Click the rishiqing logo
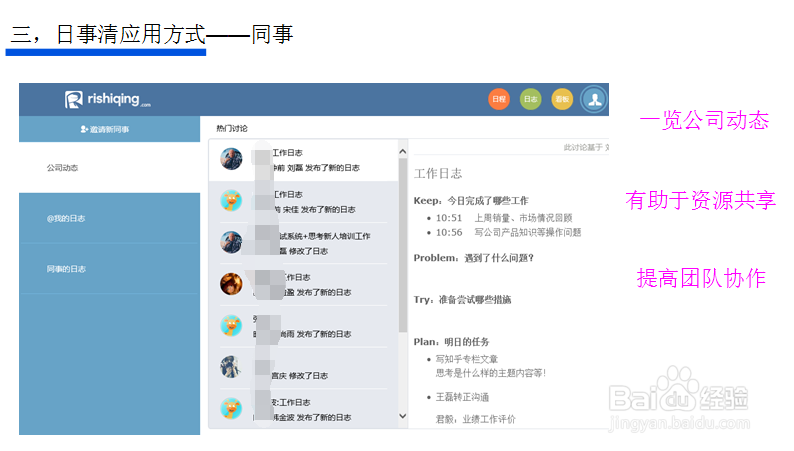The height and width of the screenshot is (451, 794). tap(108, 99)
